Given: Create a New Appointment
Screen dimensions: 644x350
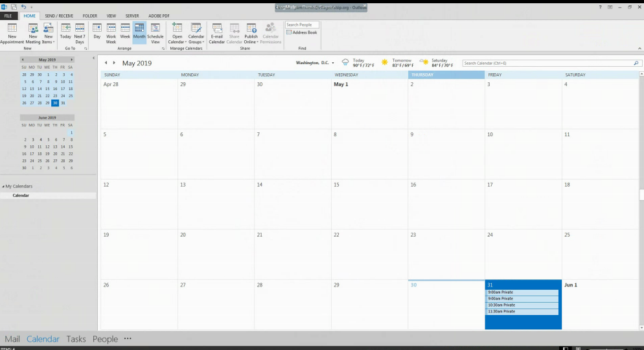Looking at the screenshot, I should 12,33.
